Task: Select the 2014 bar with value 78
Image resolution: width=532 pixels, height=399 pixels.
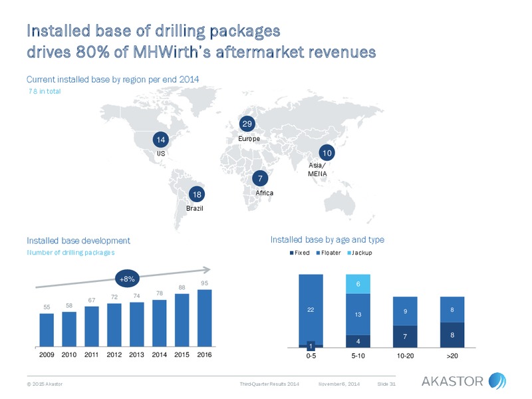Action: coord(160,323)
